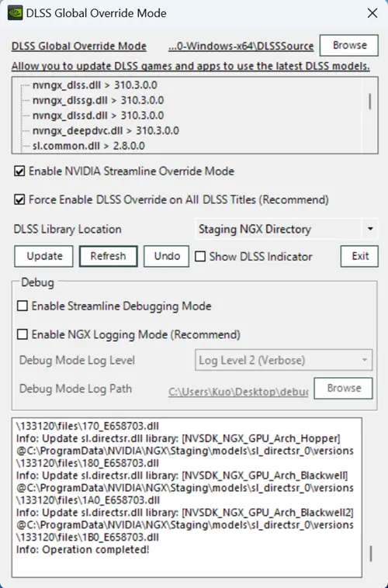Click the DLSS Library Location dropdown arrow

tap(370, 229)
